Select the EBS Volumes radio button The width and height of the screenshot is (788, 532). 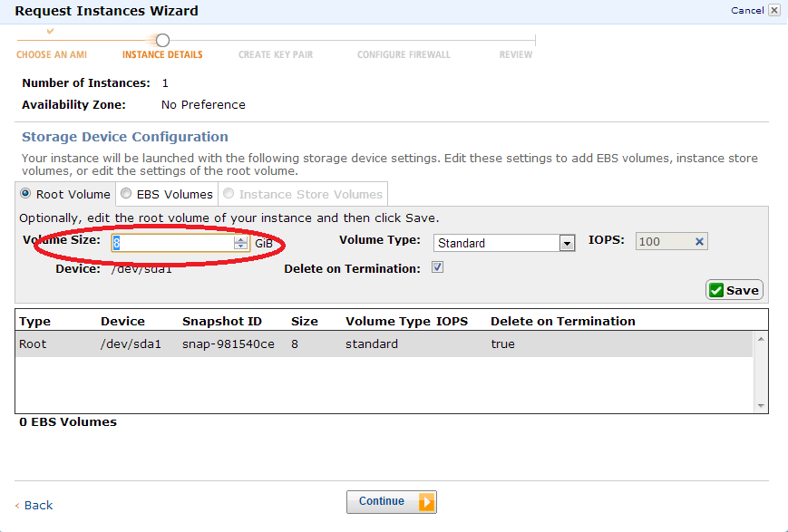[126, 193]
